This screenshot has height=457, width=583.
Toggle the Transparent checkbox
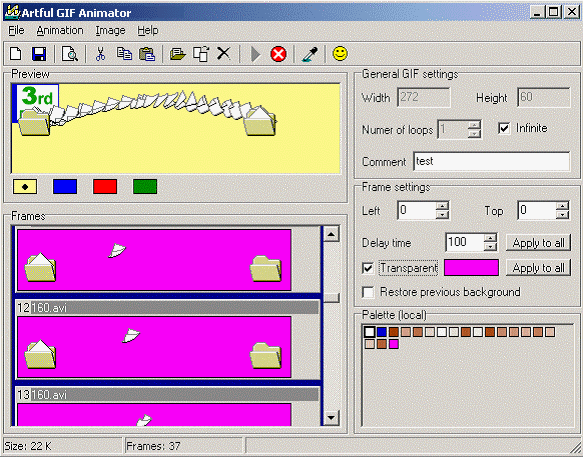(368, 268)
